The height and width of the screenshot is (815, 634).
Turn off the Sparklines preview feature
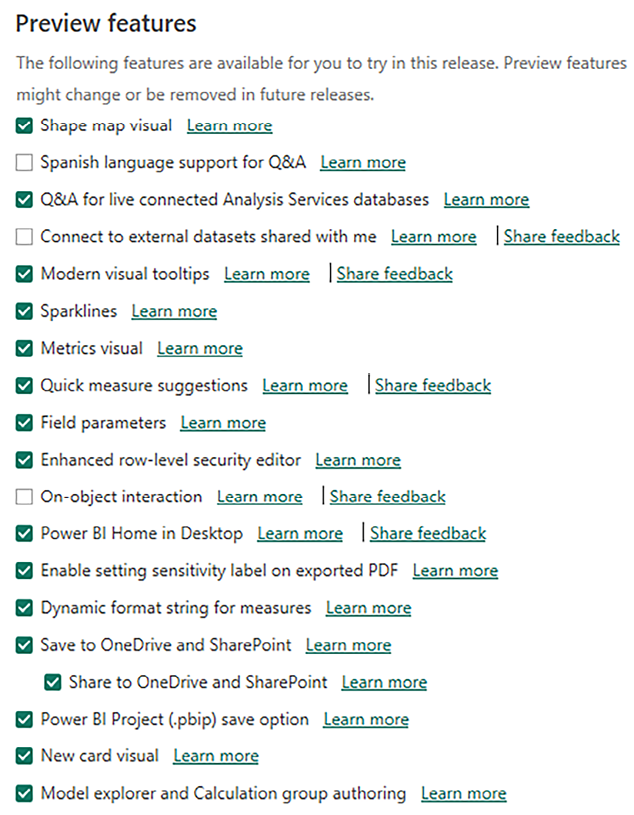coord(25,311)
